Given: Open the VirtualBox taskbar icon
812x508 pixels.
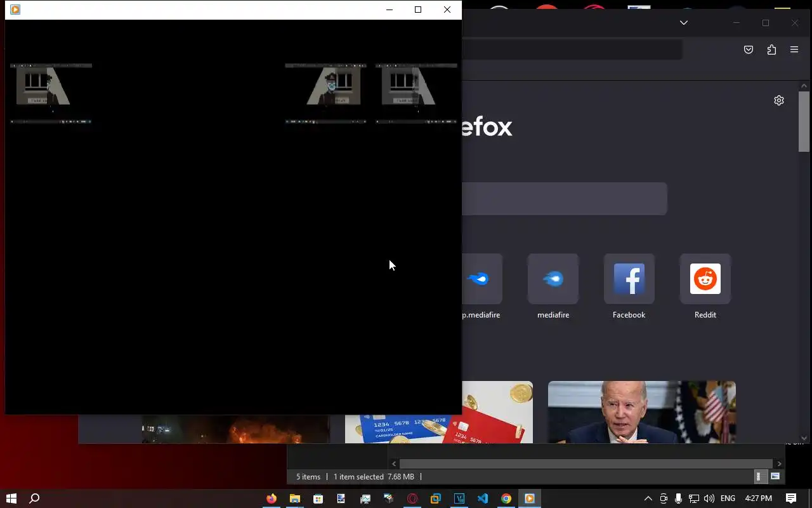Looking at the screenshot, I should click(x=436, y=498).
